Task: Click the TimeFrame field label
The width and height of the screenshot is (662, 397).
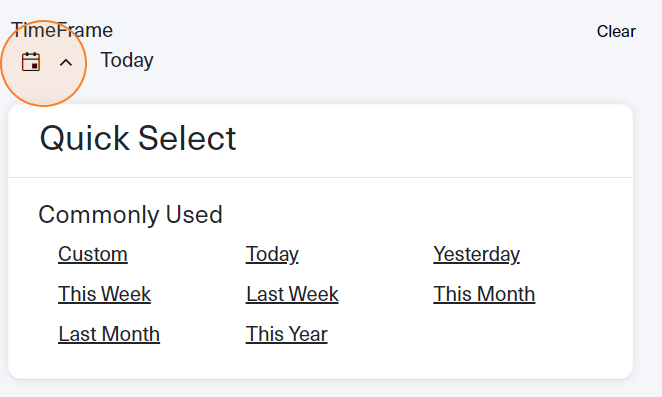Action: [x=62, y=30]
